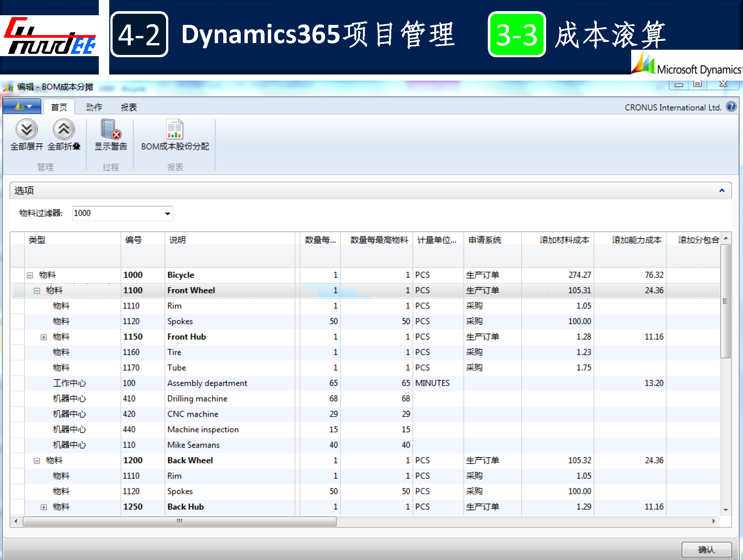Click the window title bar app icon
Image resolution: width=743 pixels, height=560 pixels.
coord(8,87)
